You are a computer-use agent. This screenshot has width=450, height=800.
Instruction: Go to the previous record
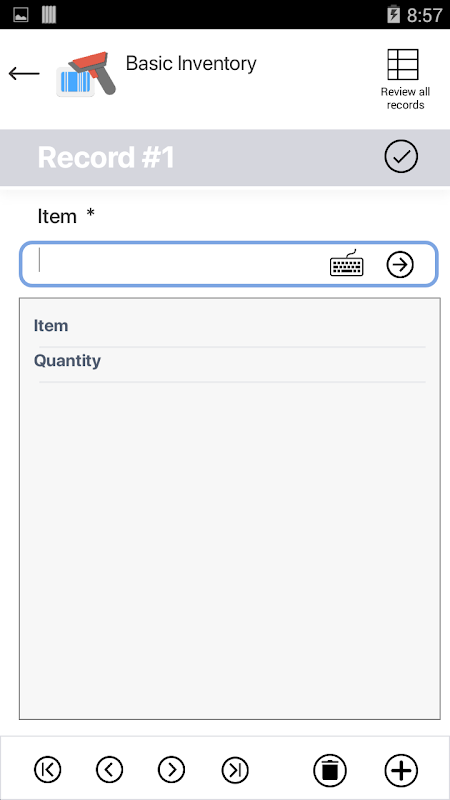[x=110, y=769]
